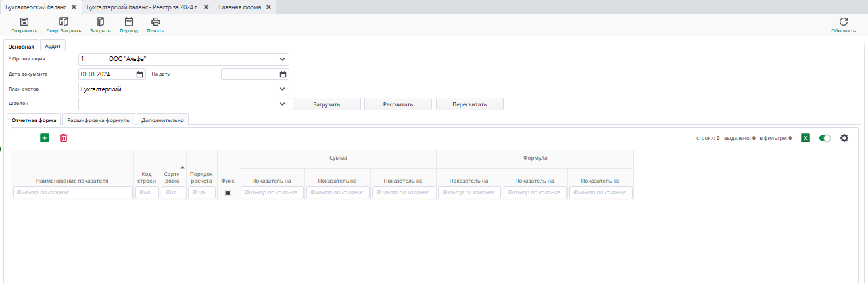Toggle the Фикс column filter checkbox
The image size is (868, 283).
click(x=228, y=193)
